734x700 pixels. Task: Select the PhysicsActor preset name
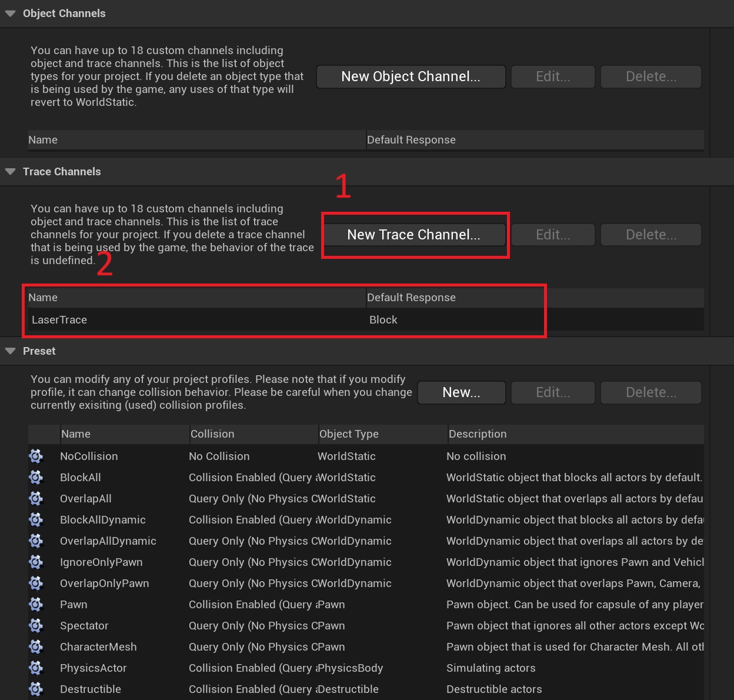[x=94, y=668]
